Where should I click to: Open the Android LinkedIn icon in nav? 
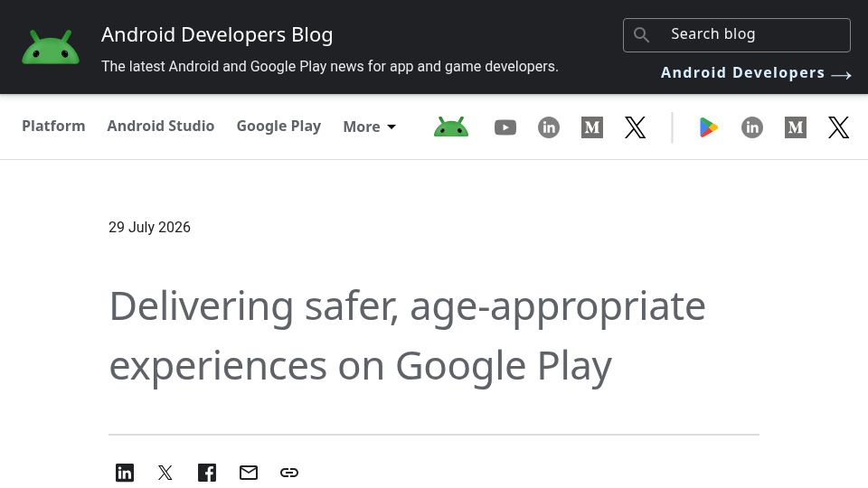coord(549,127)
